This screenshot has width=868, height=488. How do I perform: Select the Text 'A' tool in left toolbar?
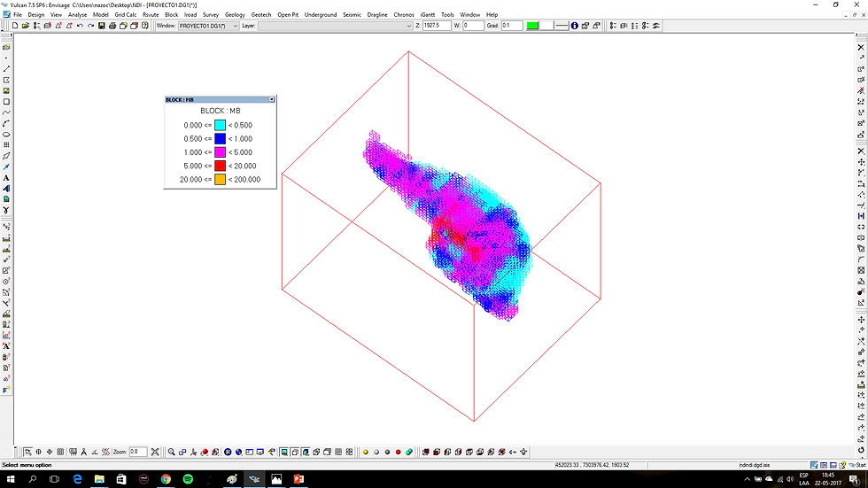[x=6, y=178]
